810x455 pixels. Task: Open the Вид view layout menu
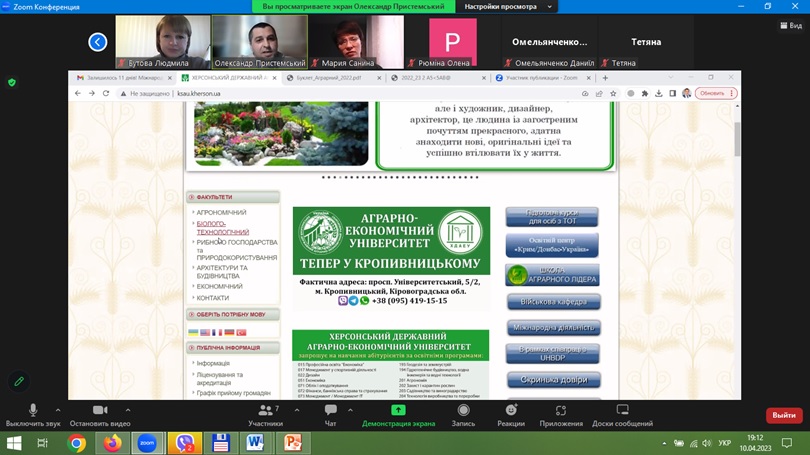[791, 25]
